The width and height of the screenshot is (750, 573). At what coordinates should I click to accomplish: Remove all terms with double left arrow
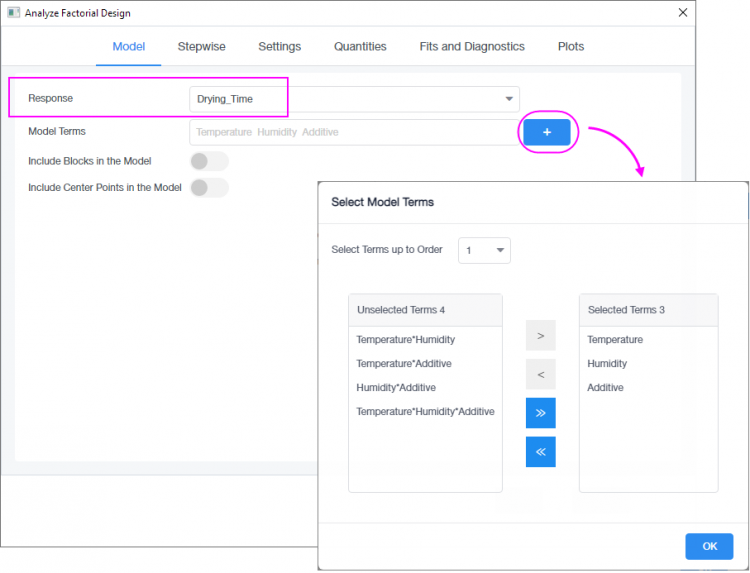540,452
